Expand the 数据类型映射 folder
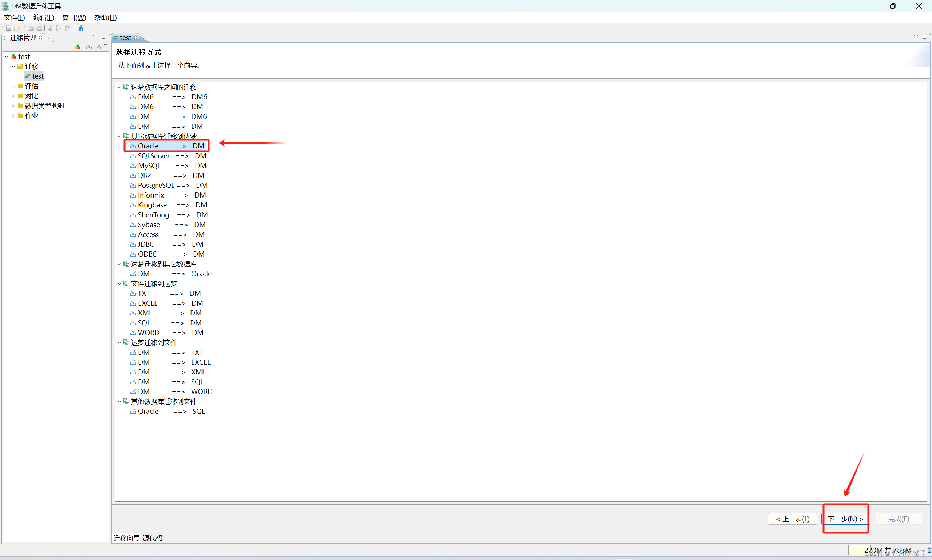The height and width of the screenshot is (560, 932). click(13, 106)
